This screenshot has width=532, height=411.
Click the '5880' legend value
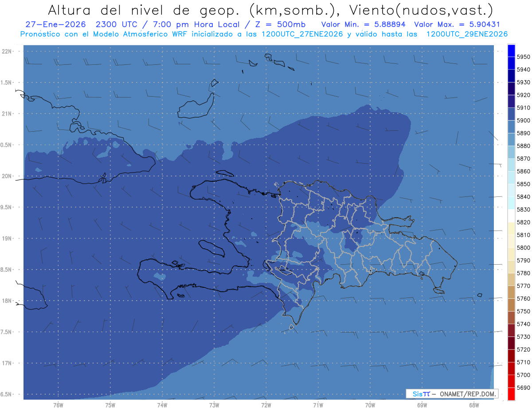tap(524, 146)
